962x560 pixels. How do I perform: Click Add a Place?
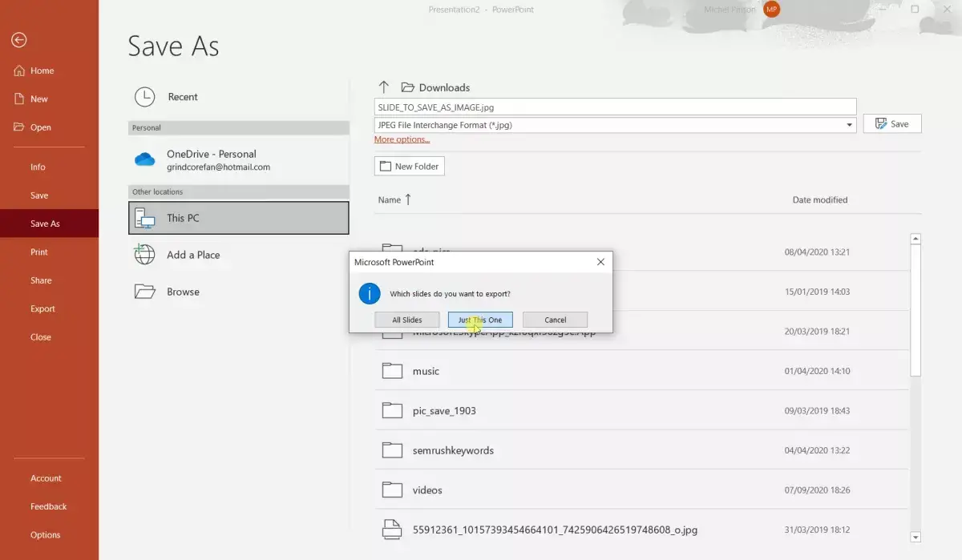click(238, 255)
